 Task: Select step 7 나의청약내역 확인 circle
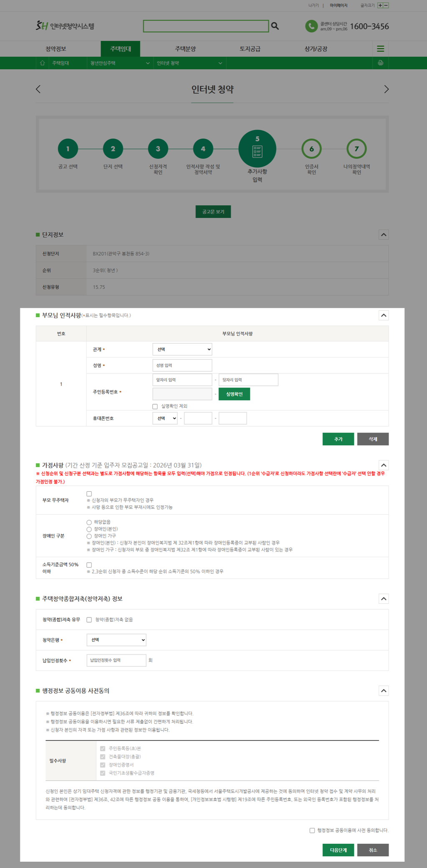tap(357, 149)
